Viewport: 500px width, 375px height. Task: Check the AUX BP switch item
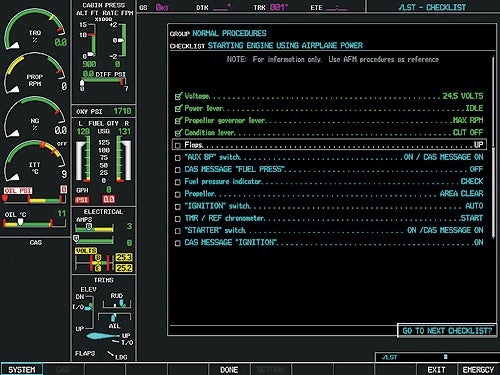click(178, 157)
